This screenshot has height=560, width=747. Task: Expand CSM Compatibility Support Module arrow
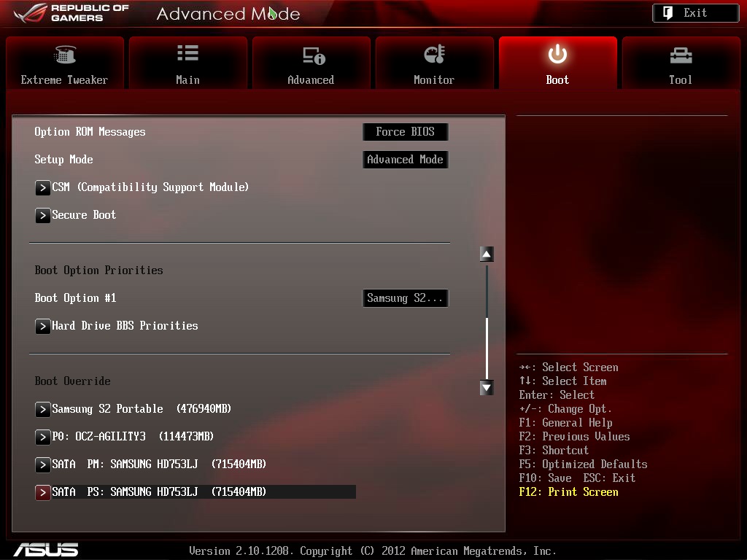tap(42, 187)
